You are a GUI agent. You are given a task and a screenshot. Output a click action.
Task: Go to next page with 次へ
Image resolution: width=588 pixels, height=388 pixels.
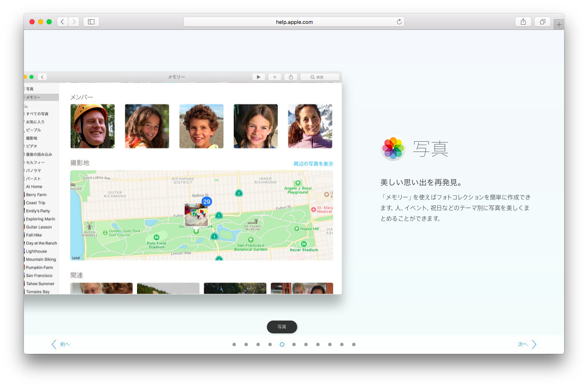point(527,344)
